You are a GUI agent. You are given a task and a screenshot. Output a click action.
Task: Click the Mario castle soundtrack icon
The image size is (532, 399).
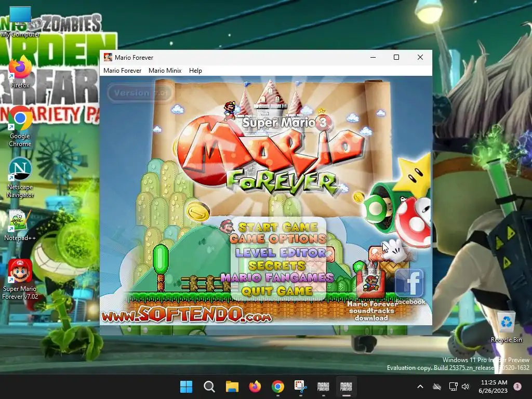pos(371,280)
